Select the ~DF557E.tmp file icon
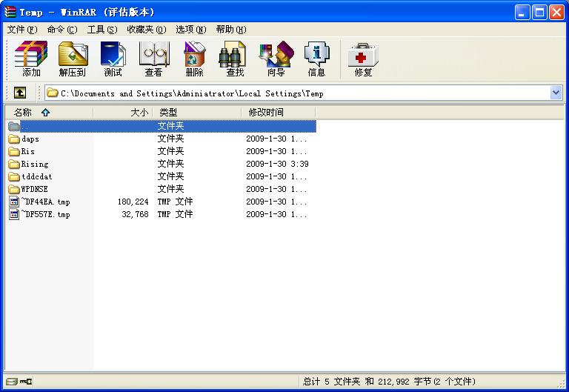This screenshot has width=569, height=392. coord(14,214)
